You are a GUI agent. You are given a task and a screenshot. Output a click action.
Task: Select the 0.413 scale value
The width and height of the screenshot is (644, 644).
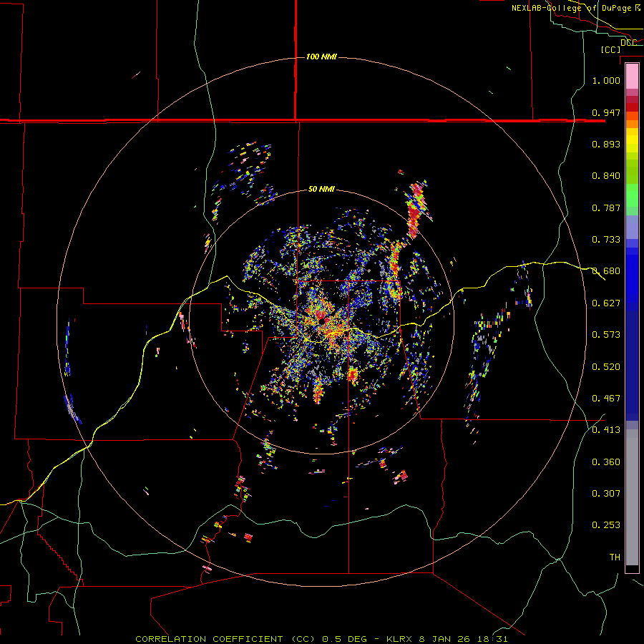[606, 430]
